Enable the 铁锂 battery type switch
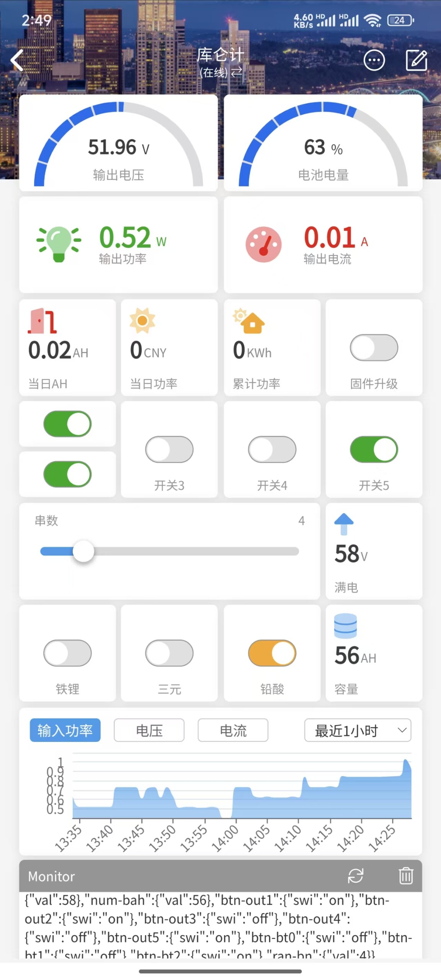Image resolution: width=441 pixels, height=980 pixels. click(67, 653)
